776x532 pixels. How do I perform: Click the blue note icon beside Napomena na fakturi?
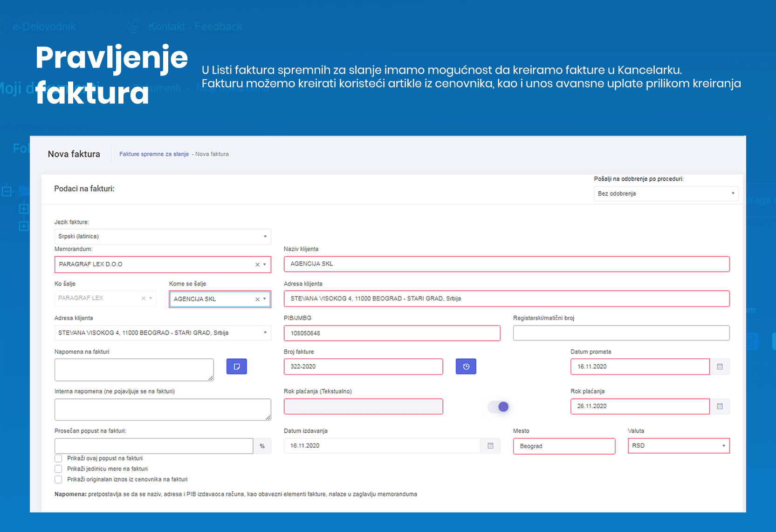[236, 367]
